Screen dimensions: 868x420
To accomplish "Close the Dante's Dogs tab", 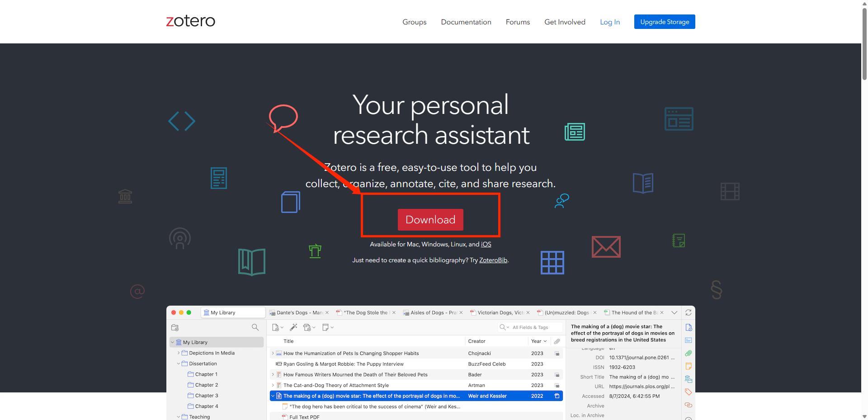I will pos(327,312).
